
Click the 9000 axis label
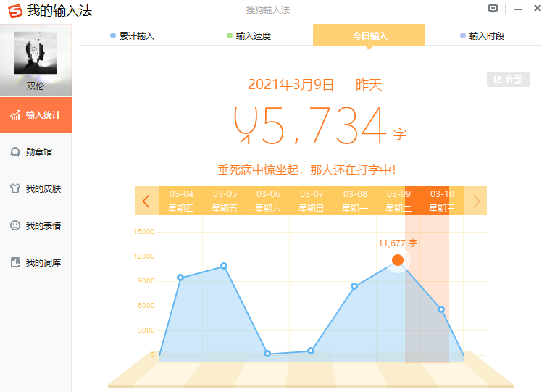pos(146,281)
